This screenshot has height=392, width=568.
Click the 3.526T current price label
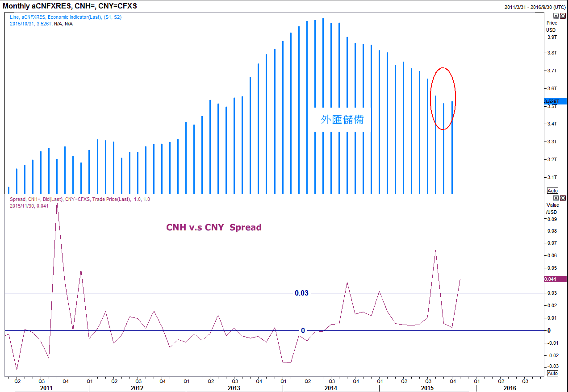pyautogui.click(x=555, y=102)
